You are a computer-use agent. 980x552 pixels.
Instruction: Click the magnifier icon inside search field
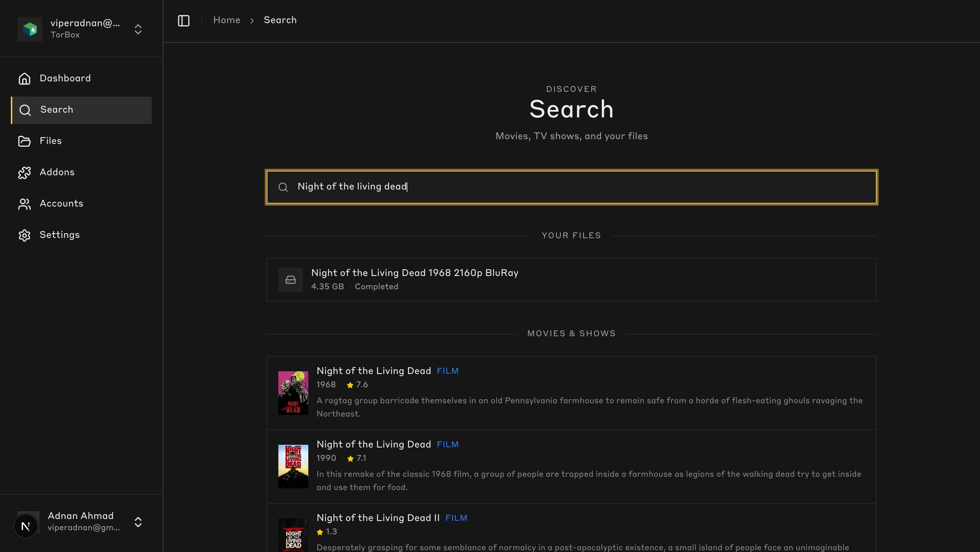point(283,187)
